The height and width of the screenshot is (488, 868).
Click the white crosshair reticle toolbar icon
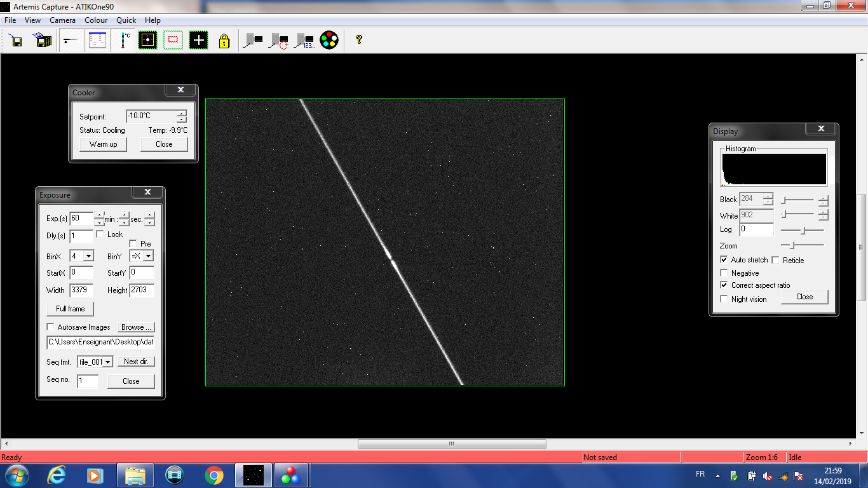click(198, 41)
